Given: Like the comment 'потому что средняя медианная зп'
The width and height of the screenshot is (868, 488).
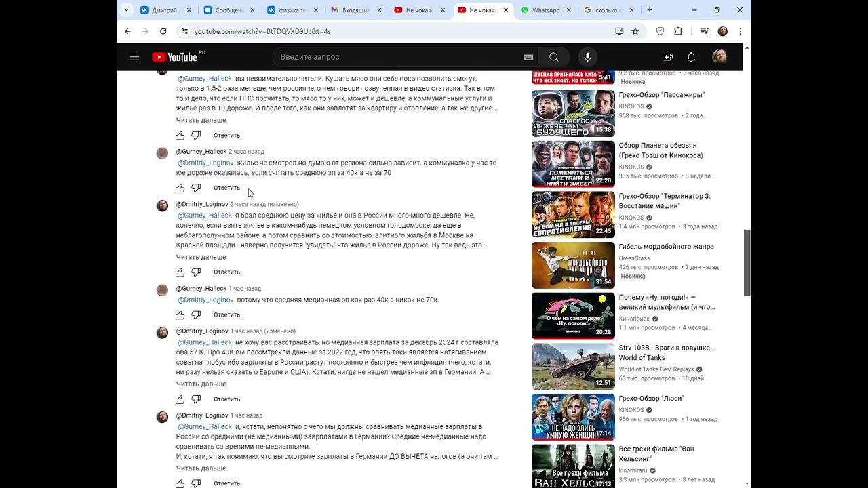Looking at the screenshot, I should coord(180,315).
